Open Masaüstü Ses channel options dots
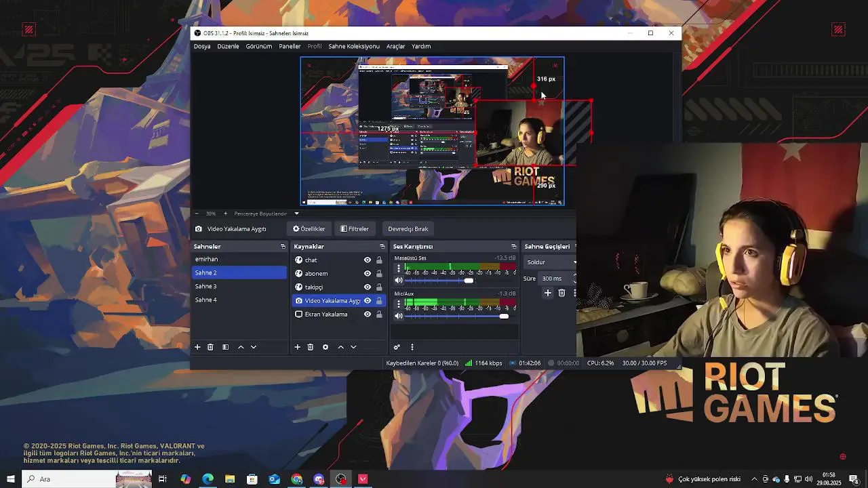Viewport: 868px width, 488px height. [398, 269]
